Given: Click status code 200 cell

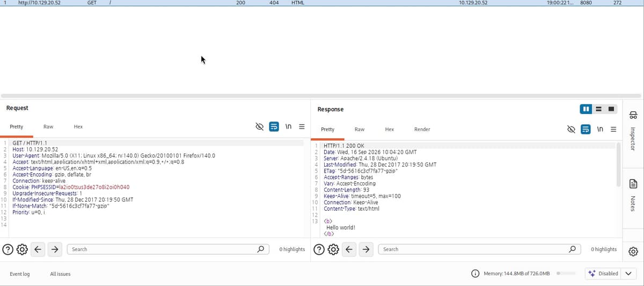Looking at the screenshot, I should click(x=240, y=3).
